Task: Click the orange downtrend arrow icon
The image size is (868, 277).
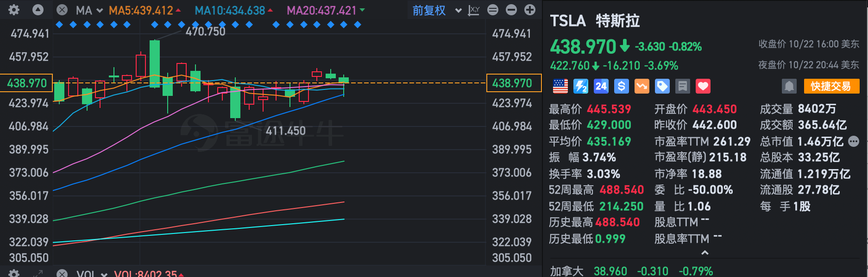Action: pos(642,86)
